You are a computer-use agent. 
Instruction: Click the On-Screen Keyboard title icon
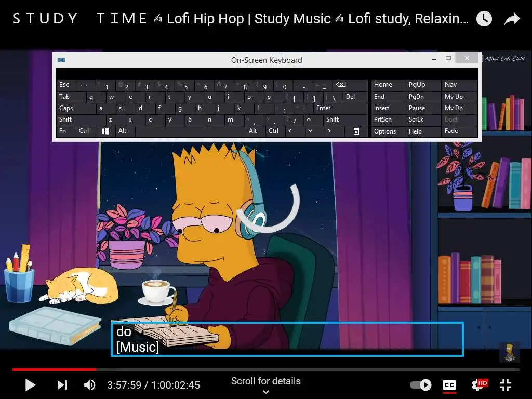point(61,60)
